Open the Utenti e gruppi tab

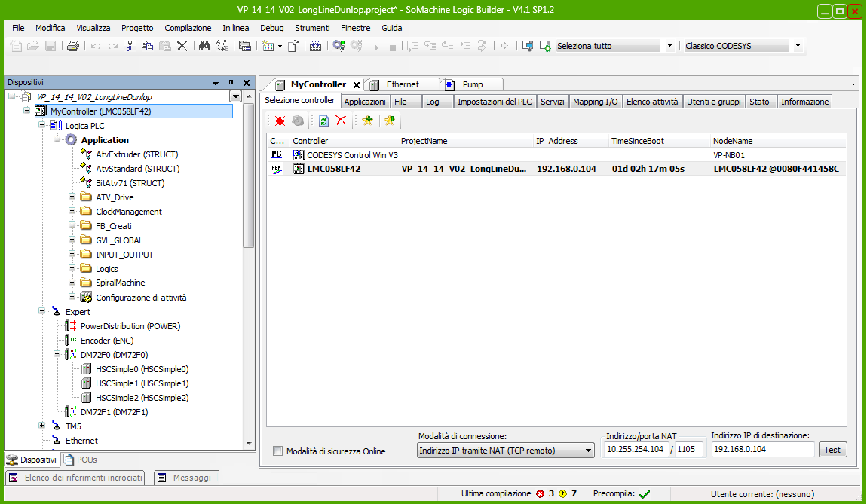[x=713, y=102]
